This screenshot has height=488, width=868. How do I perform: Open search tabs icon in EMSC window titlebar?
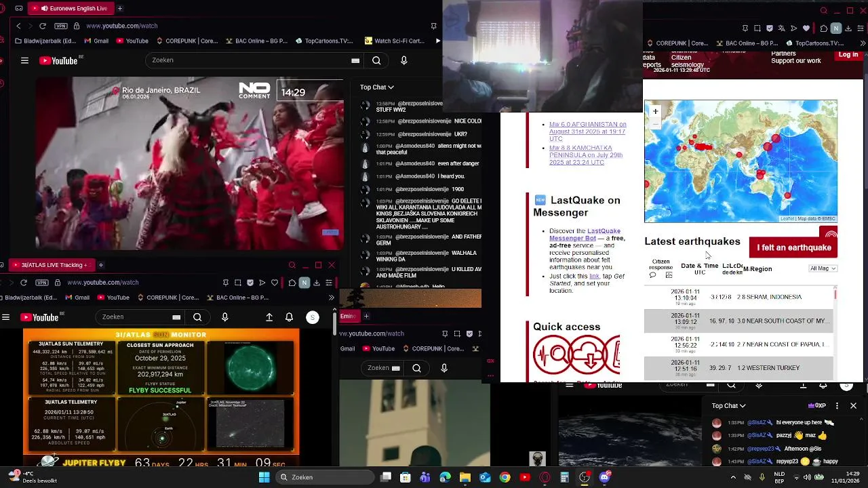click(x=824, y=10)
